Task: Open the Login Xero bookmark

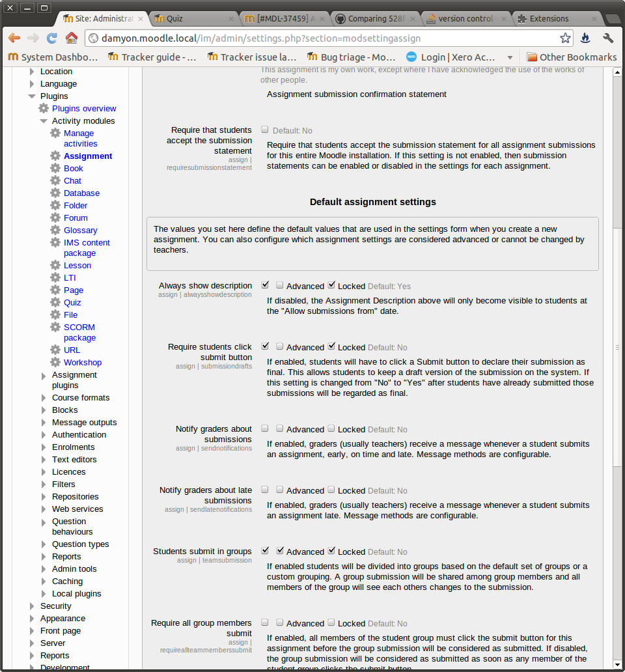Action: pyautogui.click(x=451, y=57)
